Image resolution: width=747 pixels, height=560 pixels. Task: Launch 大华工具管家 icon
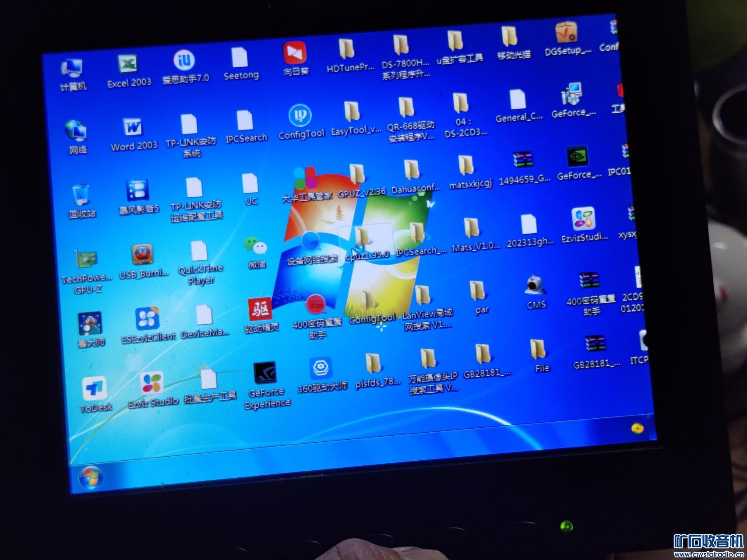[305, 179]
